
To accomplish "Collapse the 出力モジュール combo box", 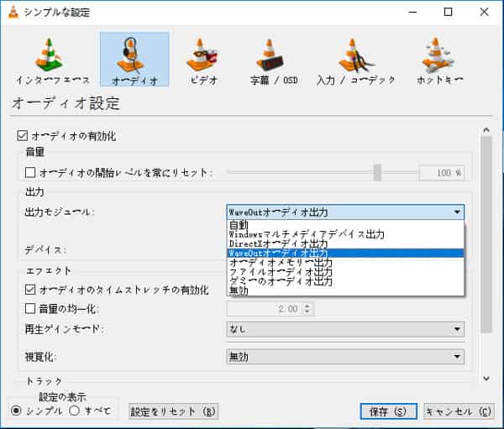I will (345, 212).
